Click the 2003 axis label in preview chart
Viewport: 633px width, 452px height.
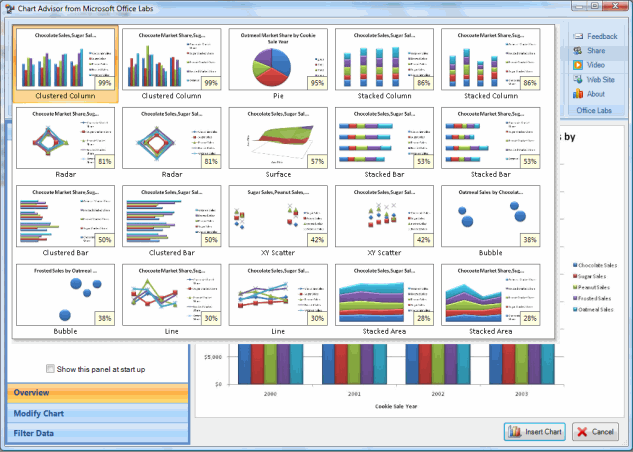click(521, 394)
